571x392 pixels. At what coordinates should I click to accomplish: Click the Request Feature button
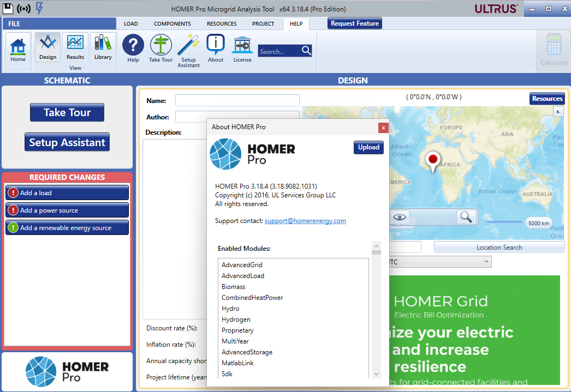tap(355, 23)
